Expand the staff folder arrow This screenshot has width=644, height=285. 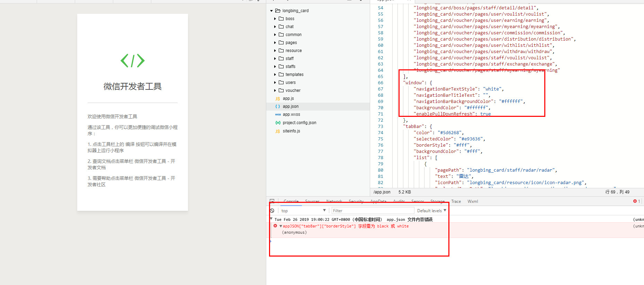[275, 59]
